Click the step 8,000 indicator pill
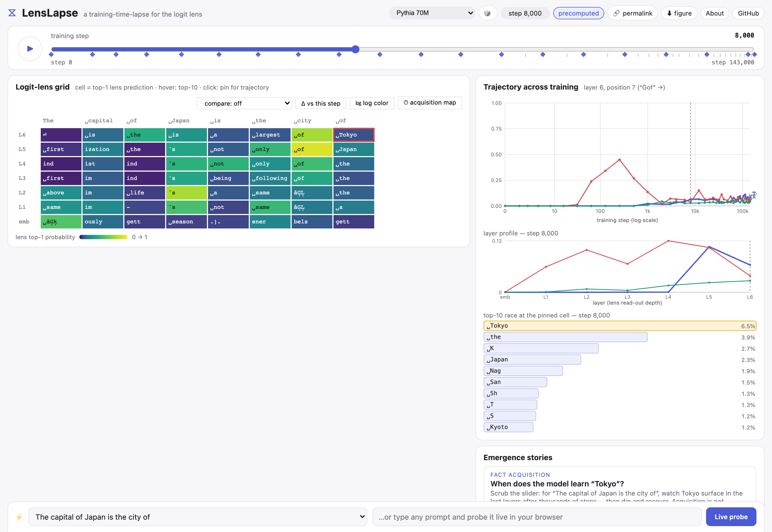This screenshot has height=532, width=772. tap(525, 13)
